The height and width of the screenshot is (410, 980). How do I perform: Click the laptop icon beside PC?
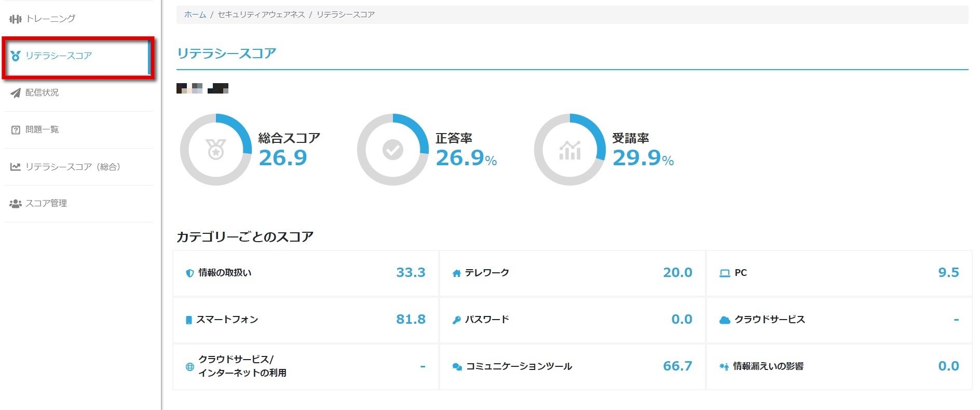click(725, 273)
